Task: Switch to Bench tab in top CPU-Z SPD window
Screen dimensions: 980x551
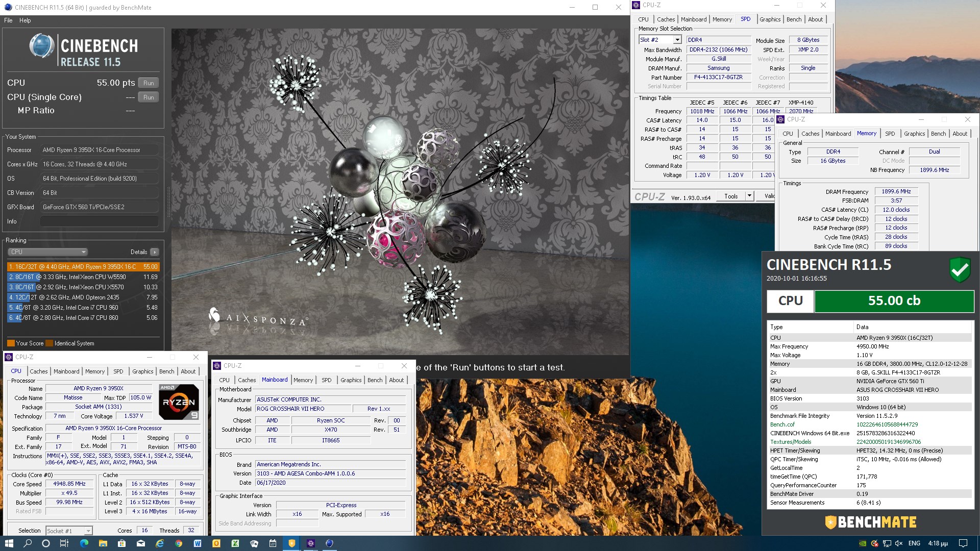Action: coord(794,19)
